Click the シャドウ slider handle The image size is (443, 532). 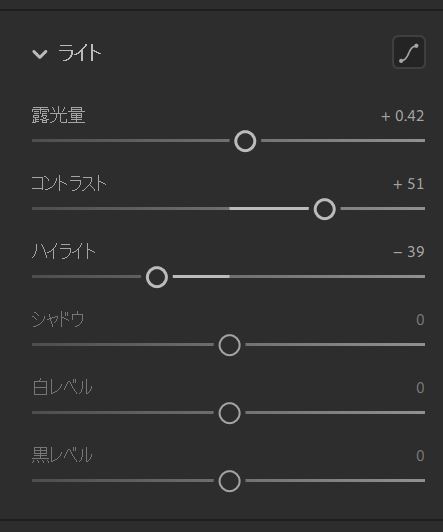click(230, 345)
